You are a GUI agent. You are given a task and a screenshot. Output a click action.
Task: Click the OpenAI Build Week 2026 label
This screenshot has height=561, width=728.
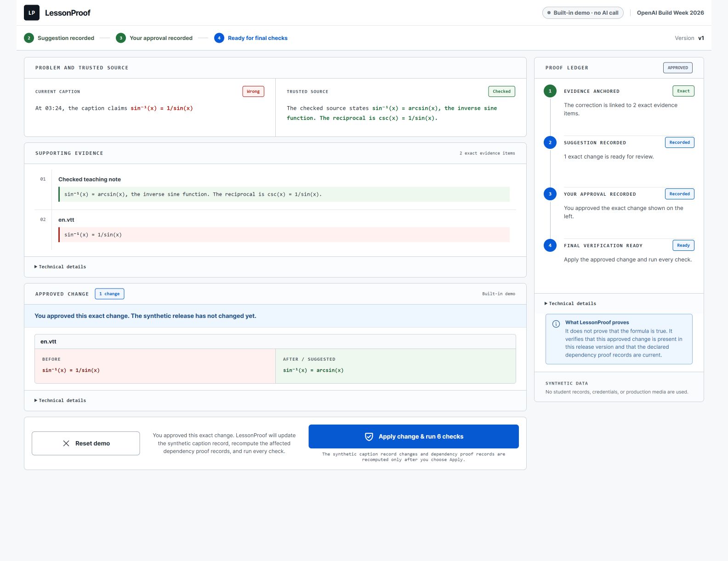coord(671,13)
